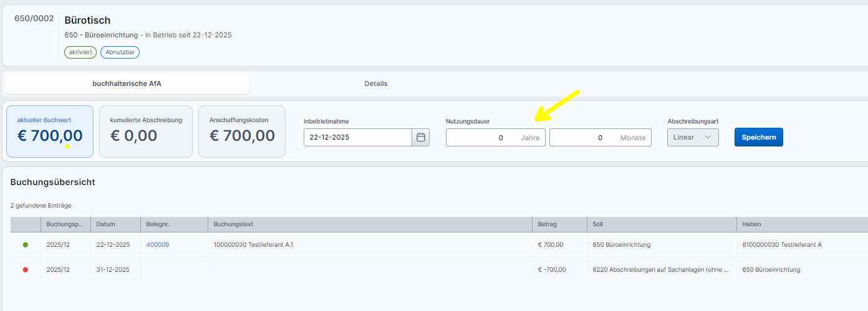868x311 pixels.
Task: Open the 100000030 Testlieferant A.1 link
Action: (253, 245)
